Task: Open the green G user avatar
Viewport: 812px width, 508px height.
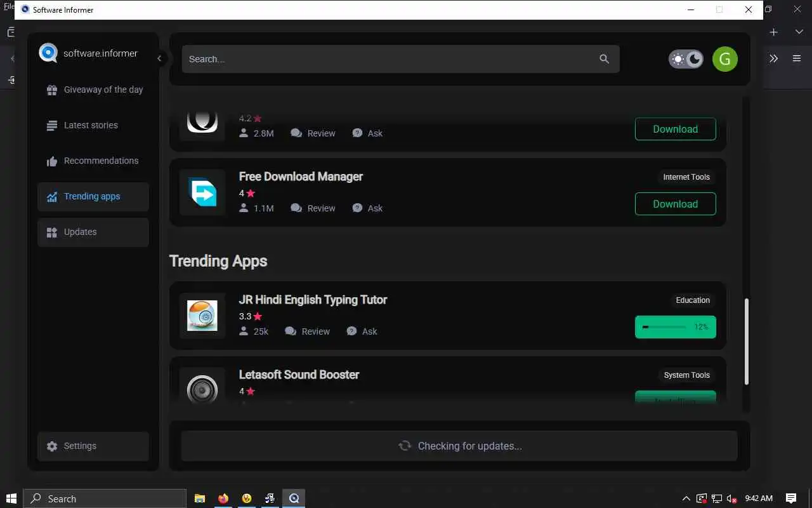Action: coord(725,59)
